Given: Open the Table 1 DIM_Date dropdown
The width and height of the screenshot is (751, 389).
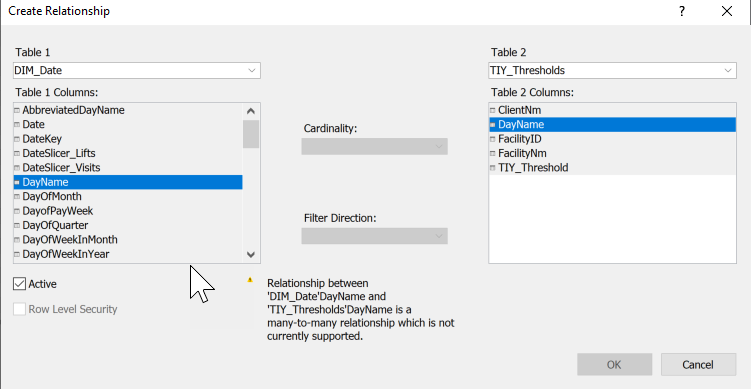Looking at the screenshot, I should click(x=137, y=70).
